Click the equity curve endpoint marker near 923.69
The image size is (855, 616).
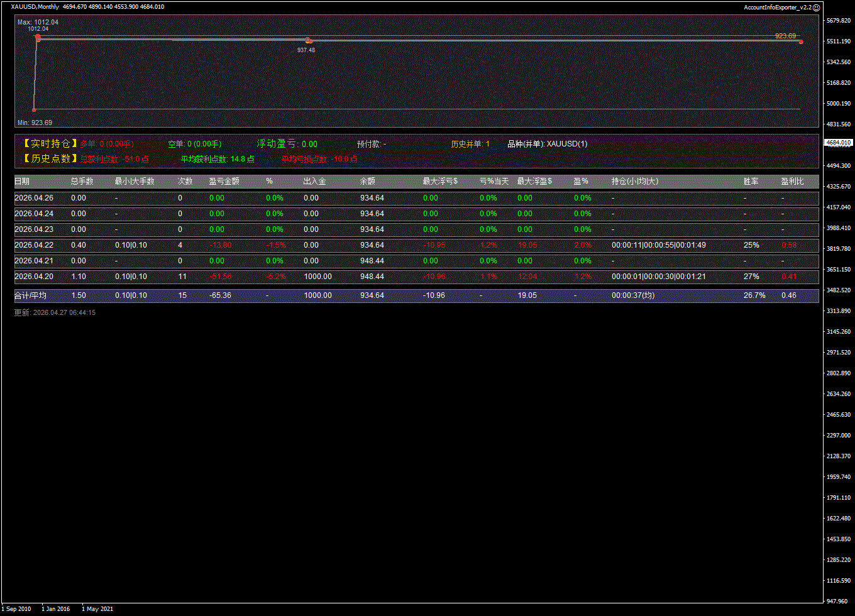point(801,41)
